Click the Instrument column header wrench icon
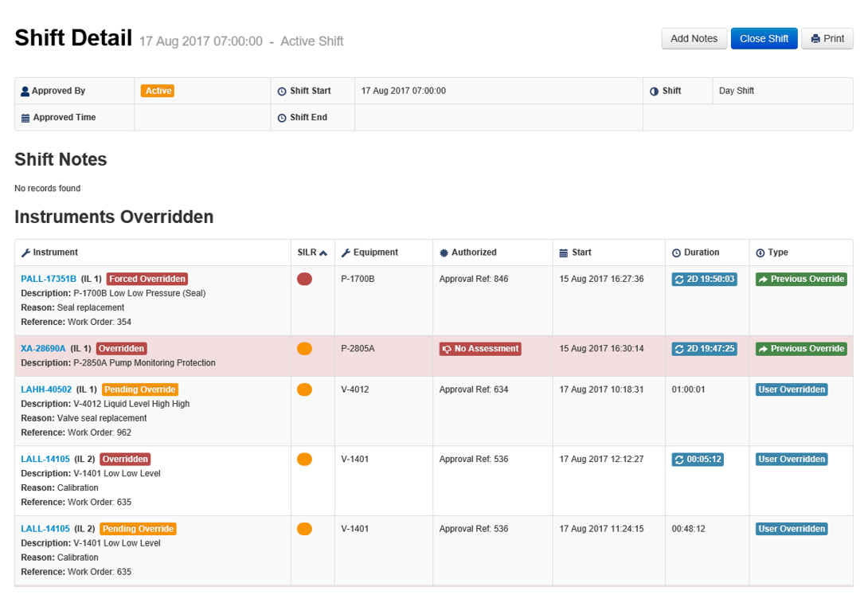 25,253
